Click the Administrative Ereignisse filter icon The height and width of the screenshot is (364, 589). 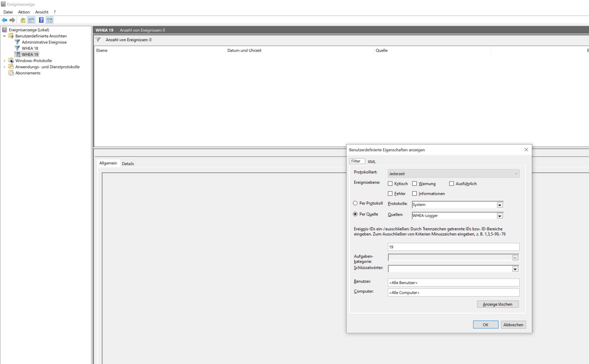(x=17, y=42)
